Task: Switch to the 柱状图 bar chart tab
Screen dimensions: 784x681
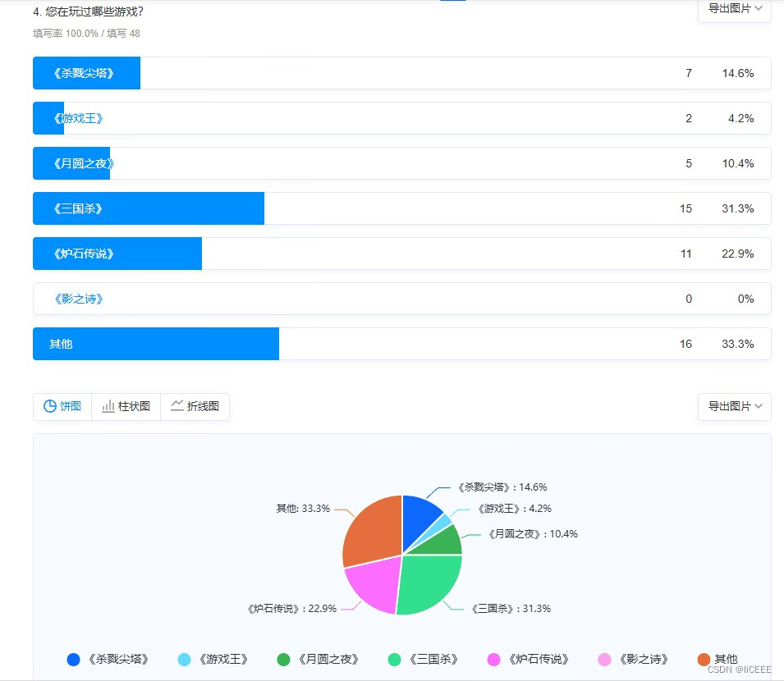Action: pyautogui.click(x=126, y=406)
